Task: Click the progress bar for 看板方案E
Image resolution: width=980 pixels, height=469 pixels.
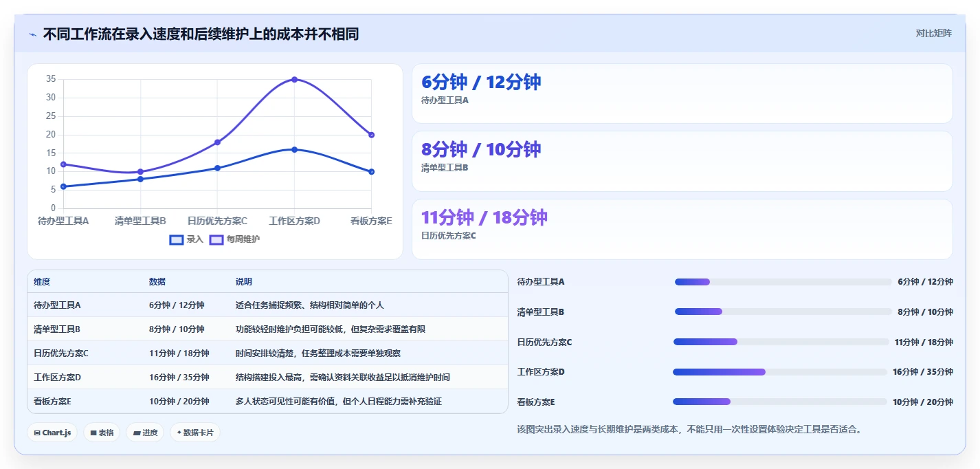Action: click(x=780, y=402)
